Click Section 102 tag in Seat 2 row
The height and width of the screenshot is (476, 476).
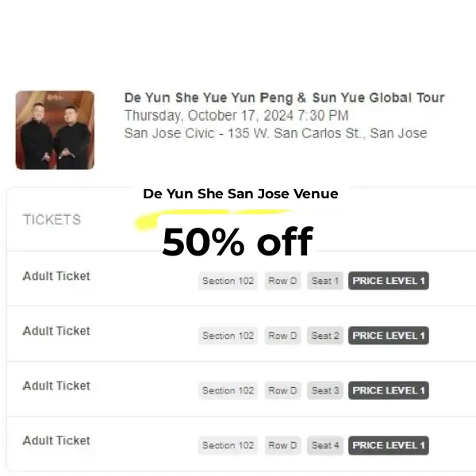[228, 336]
